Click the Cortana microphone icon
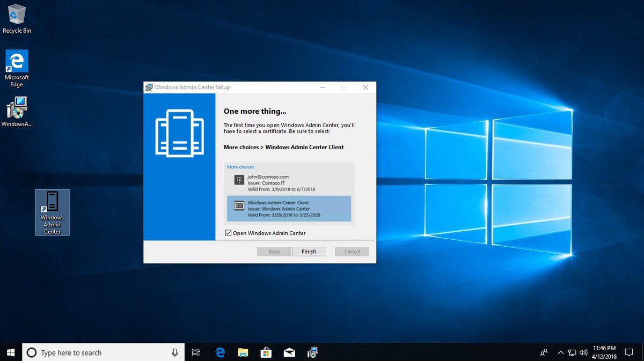Image resolution: width=644 pixels, height=361 pixels. click(175, 352)
